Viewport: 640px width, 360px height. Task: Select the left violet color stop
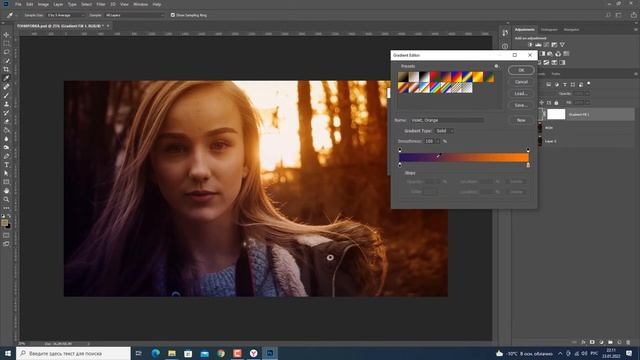click(400, 165)
